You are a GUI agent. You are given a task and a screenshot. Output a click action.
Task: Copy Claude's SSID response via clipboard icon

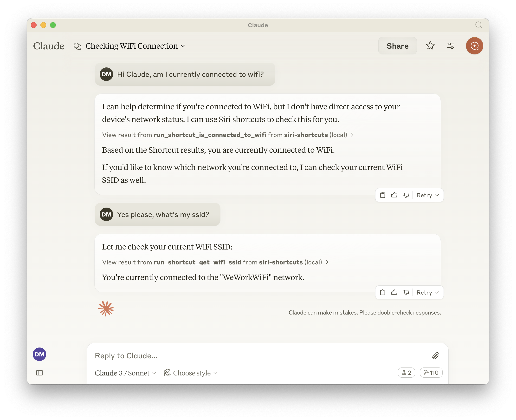point(382,292)
